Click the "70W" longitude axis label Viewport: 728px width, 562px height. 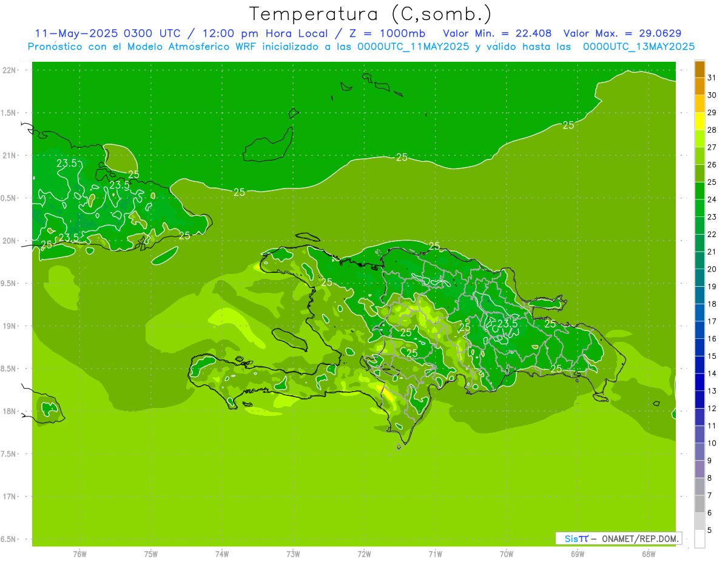(x=507, y=554)
